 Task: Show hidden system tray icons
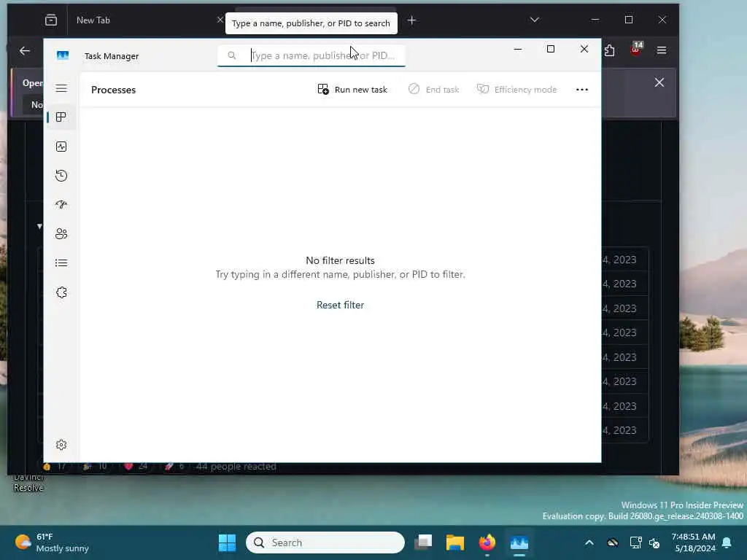tap(589, 542)
